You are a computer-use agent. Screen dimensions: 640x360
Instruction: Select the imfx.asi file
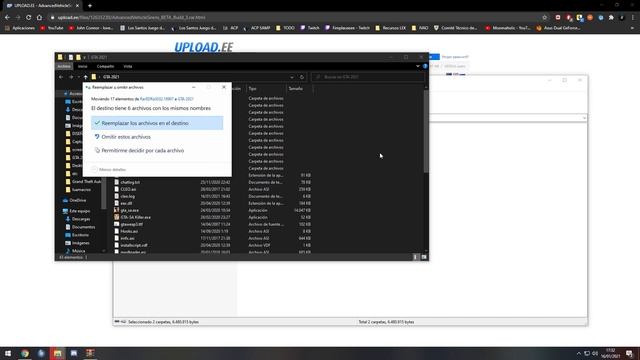click(x=127, y=238)
